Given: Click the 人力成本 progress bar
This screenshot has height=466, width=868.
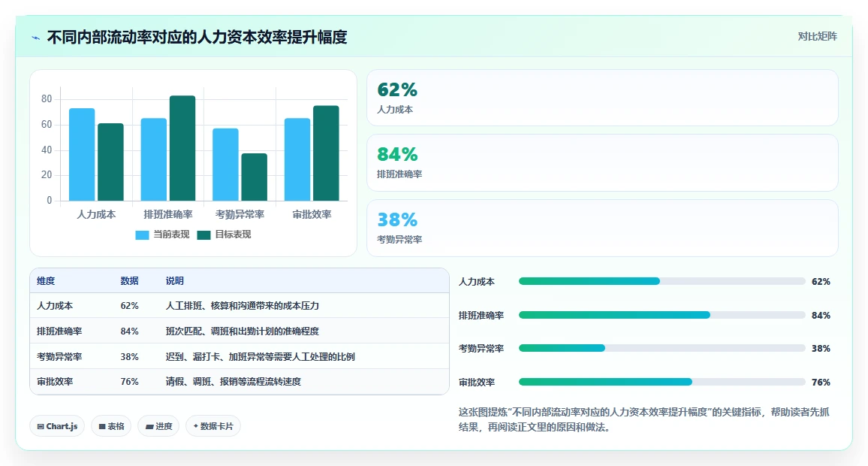Looking at the screenshot, I should 662,282.
